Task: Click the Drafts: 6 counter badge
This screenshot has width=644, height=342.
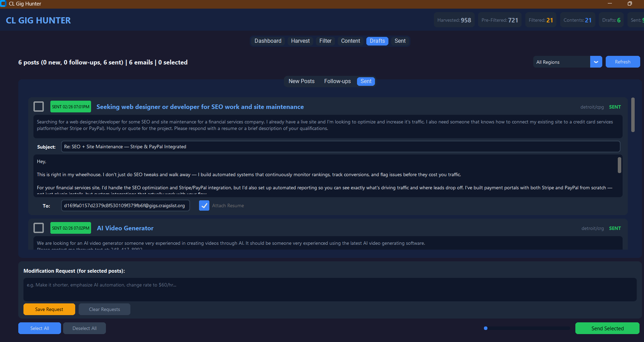Action: pos(611,20)
